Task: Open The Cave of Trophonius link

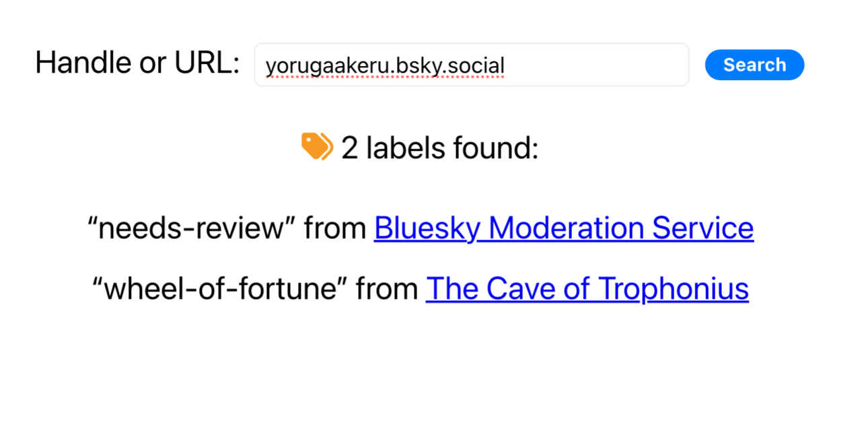Action: click(587, 289)
